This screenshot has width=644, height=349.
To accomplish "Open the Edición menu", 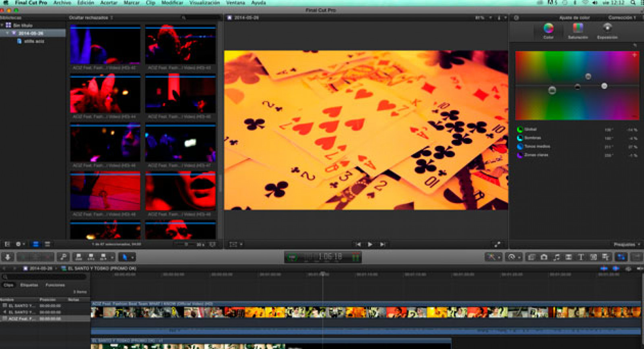I will pyautogui.click(x=85, y=2).
